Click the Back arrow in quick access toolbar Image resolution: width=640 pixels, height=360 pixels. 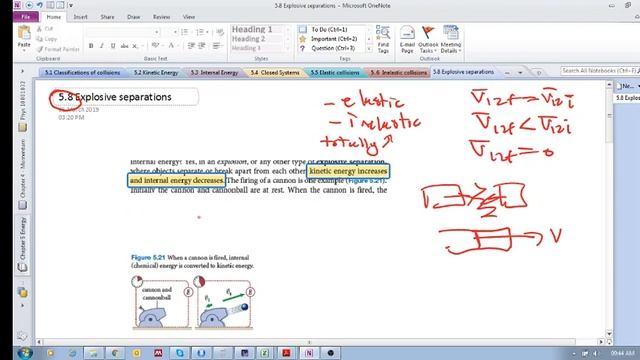pyautogui.click(x=29, y=5)
